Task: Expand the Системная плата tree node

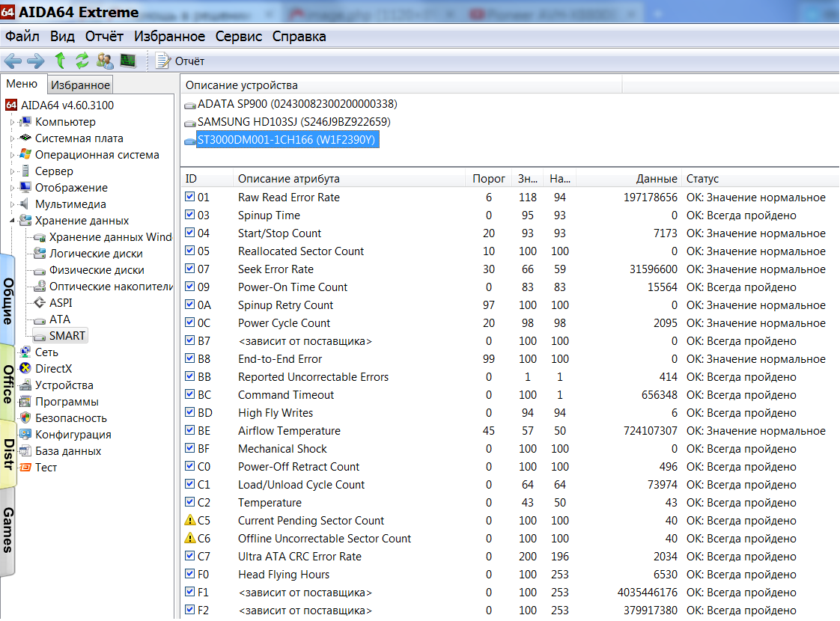Action: click(x=12, y=138)
